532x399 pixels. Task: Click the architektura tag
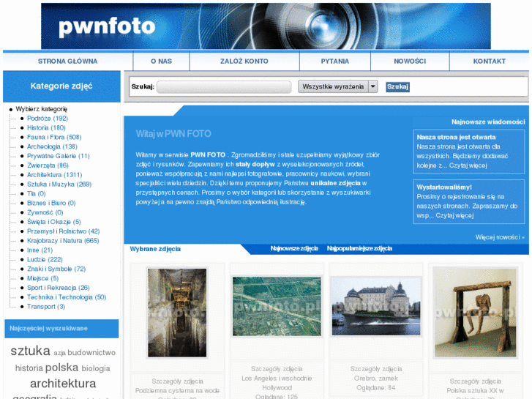tap(63, 384)
